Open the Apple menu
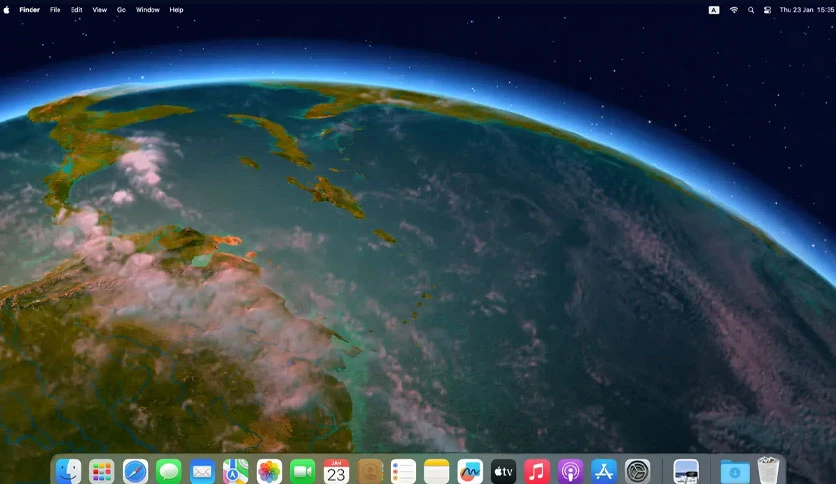The width and height of the screenshot is (836, 484). [6, 10]
